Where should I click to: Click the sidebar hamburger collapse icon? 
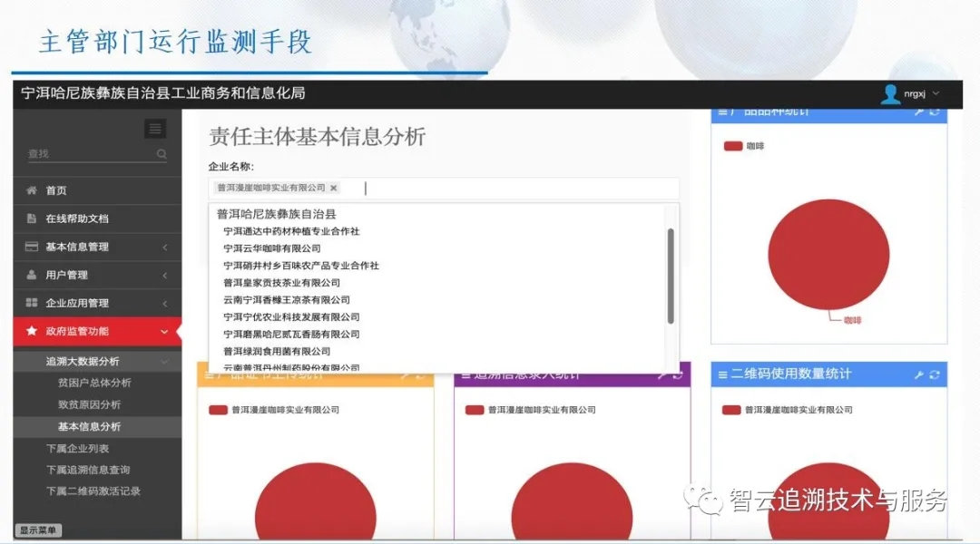point(155,129)
